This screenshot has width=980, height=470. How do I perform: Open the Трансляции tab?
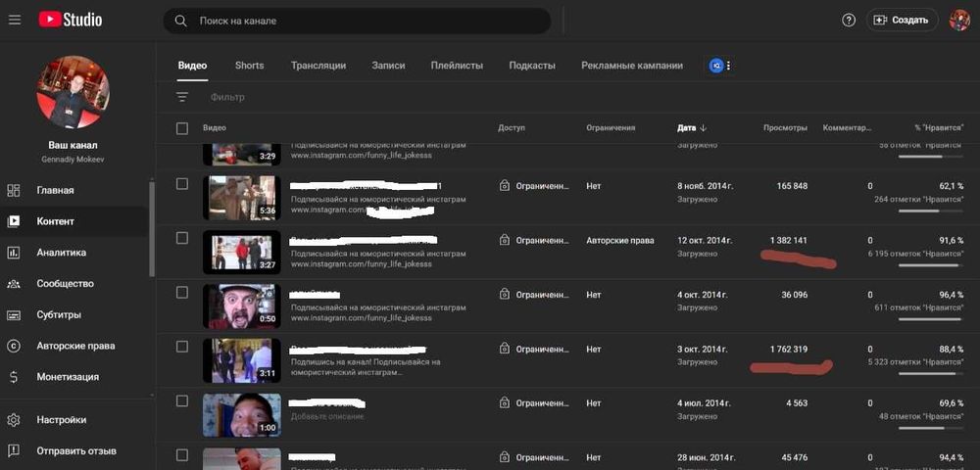click(318, 66)
